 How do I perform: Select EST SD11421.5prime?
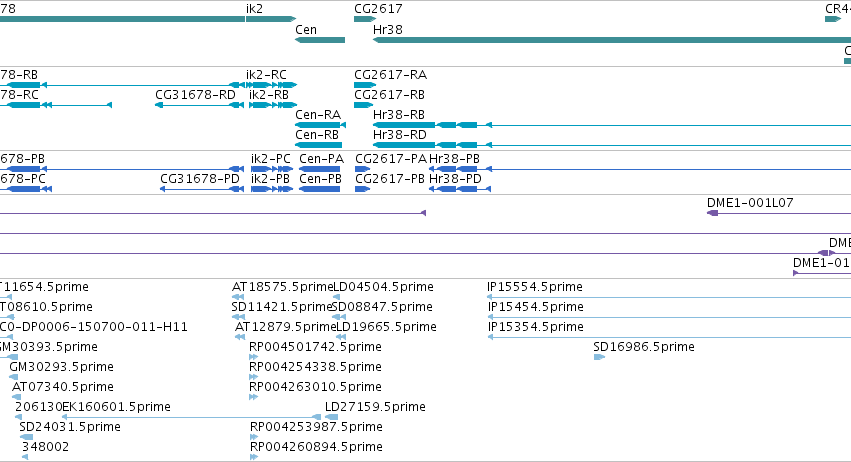pyautogui.click(x=281, y=307)
